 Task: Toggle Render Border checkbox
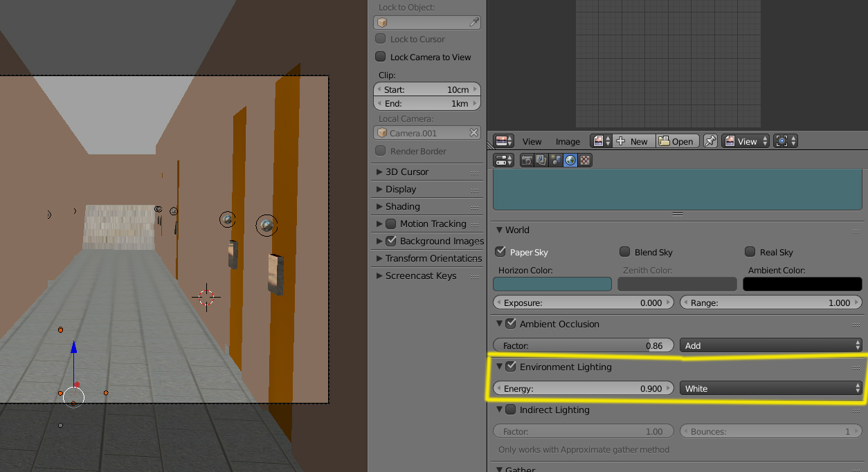380,151
